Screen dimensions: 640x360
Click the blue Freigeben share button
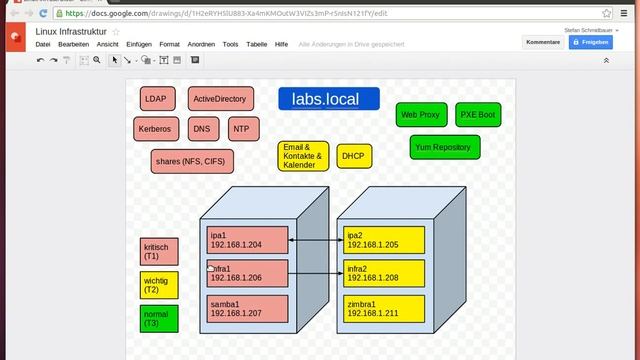pyautogui.click(x=591, y=42)
